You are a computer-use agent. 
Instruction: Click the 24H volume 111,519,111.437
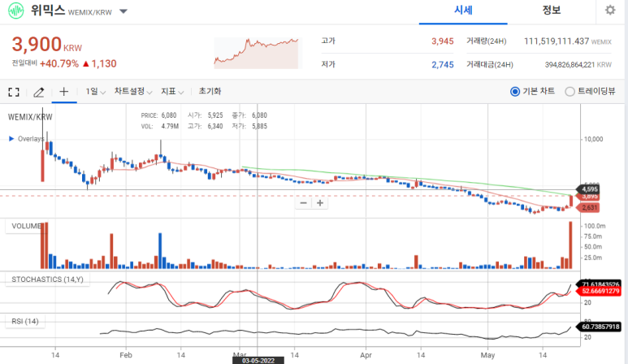click(x=557, y=41)
